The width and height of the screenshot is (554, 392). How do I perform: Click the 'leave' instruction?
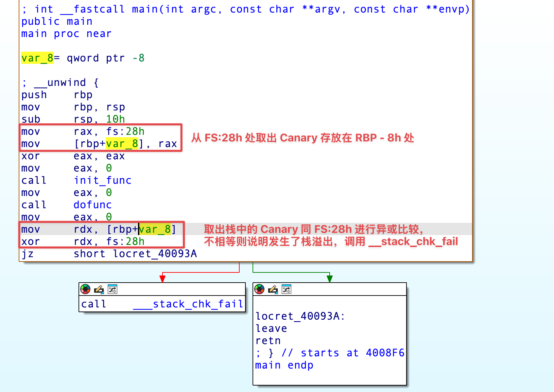[x=271, y=328]
